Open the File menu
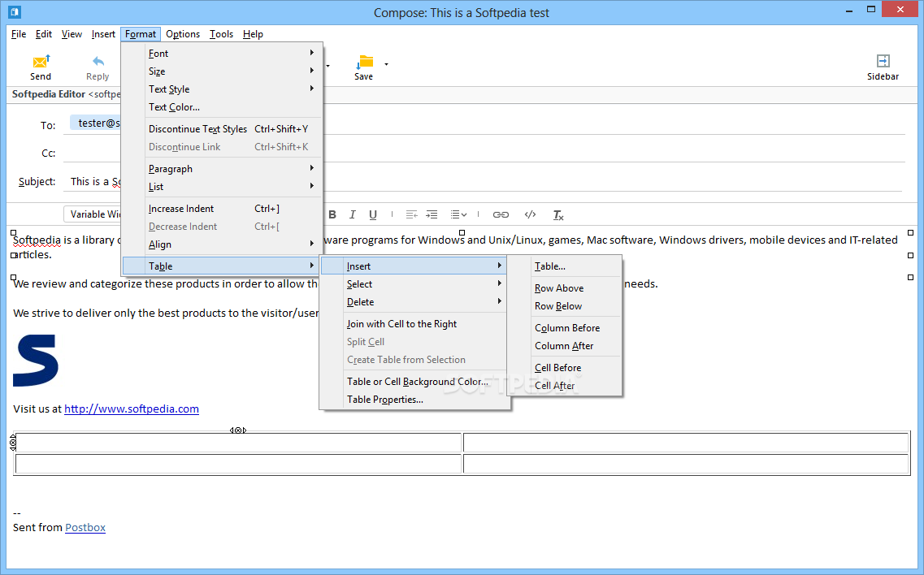This screenshot has width=924, height=575. [x=19, y=34]
